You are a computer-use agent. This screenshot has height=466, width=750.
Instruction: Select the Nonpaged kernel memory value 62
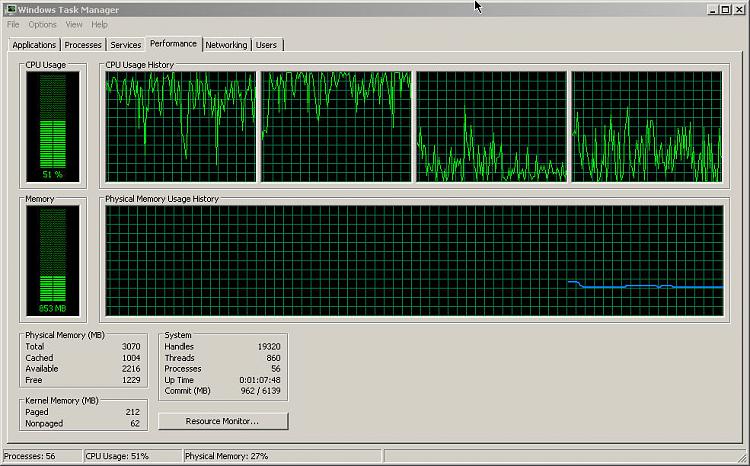pos(135,423)
